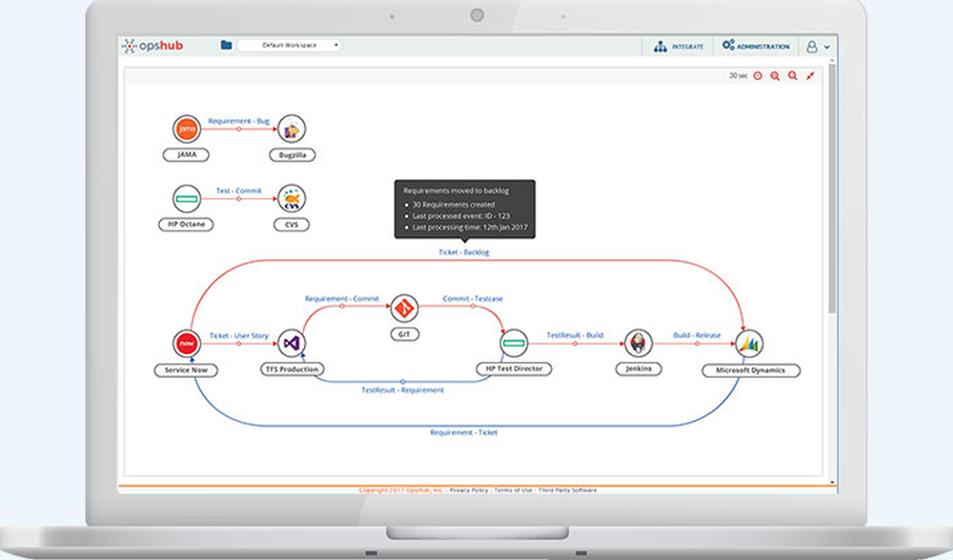The image size is (953, 560).
Task: Select the JAMA system icon
Action: (x=187, y=129)
